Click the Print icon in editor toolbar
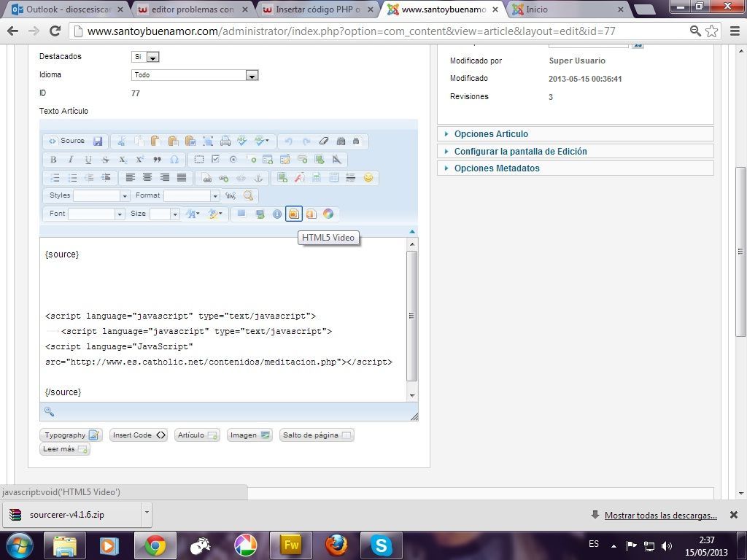 tap(225, 141)
